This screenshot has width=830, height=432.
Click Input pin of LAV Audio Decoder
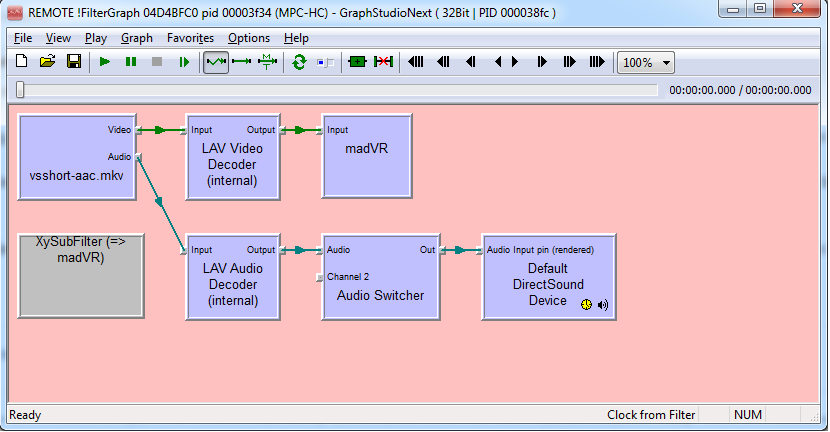[183, 250]
